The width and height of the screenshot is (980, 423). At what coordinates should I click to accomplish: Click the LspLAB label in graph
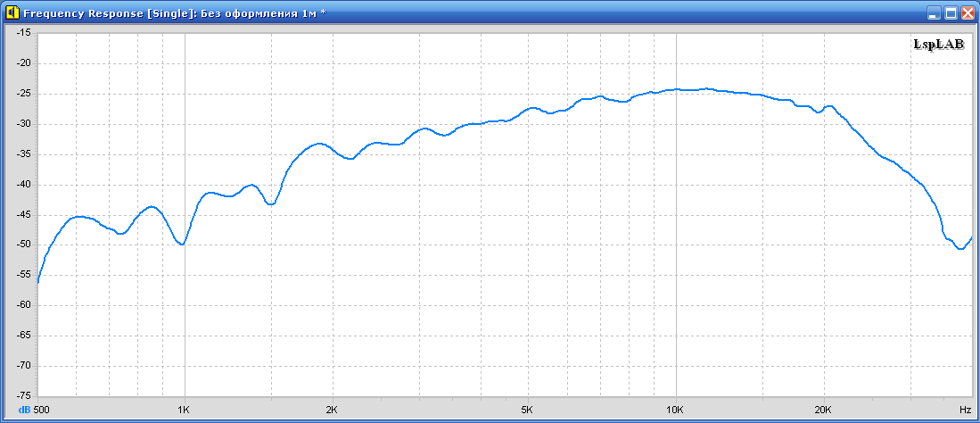[938, 44]
